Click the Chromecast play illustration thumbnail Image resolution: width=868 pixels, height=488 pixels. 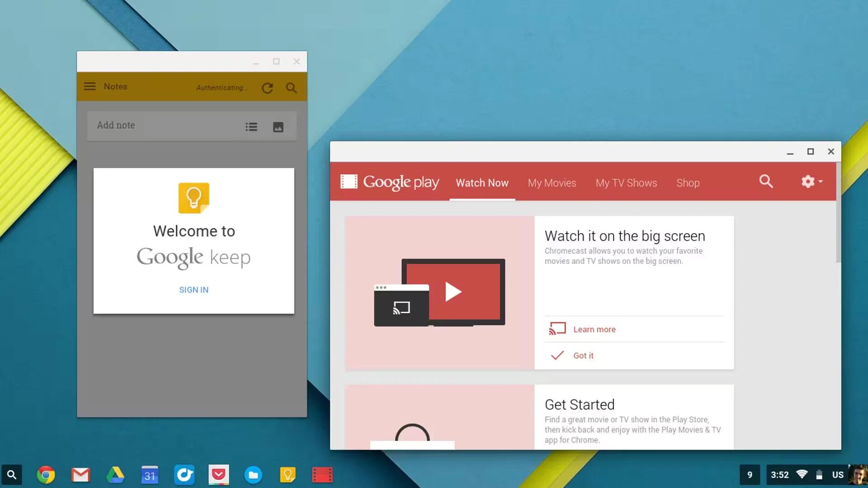point(439,292)
